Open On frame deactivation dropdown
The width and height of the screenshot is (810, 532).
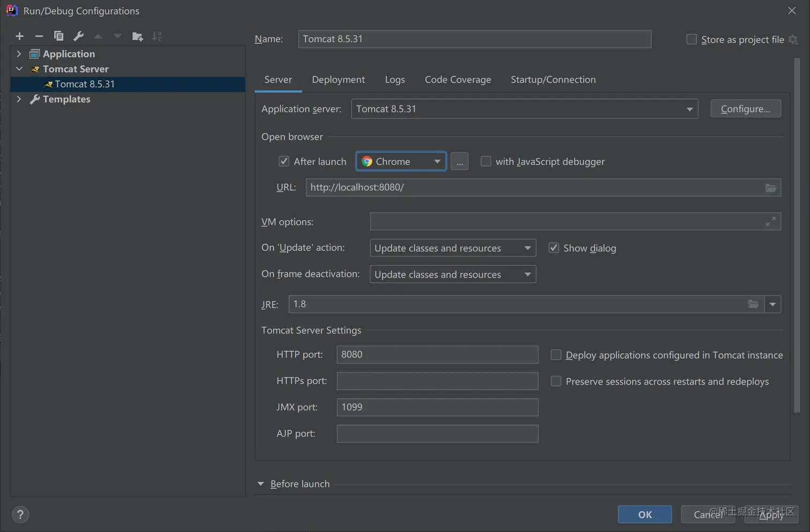[453, 274]
